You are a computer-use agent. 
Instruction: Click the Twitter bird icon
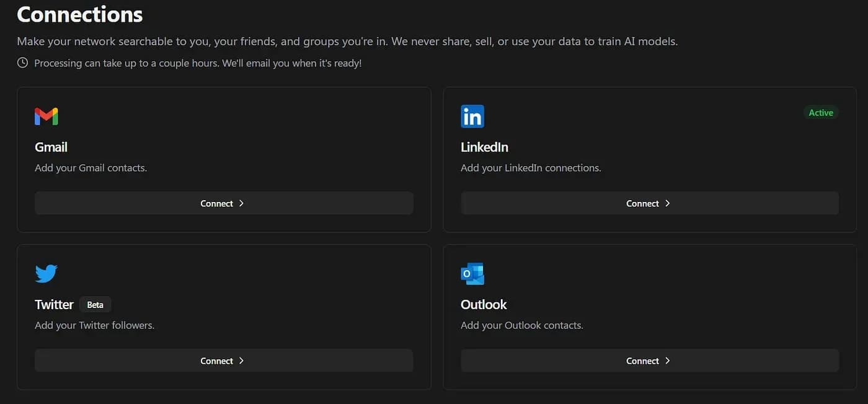[x=46, y=273]
